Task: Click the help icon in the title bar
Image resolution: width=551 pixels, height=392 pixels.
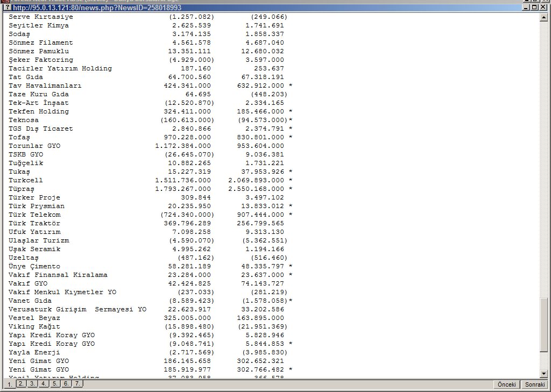Action: 8,8
